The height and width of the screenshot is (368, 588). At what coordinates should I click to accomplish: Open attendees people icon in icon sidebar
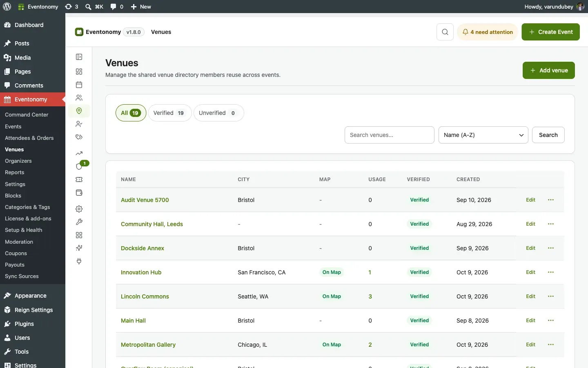point(79,98)
